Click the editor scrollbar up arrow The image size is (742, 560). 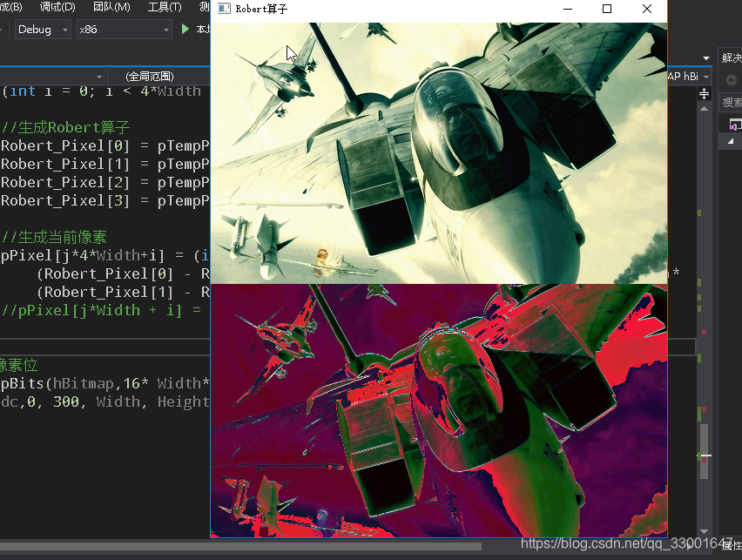point(705,109)
